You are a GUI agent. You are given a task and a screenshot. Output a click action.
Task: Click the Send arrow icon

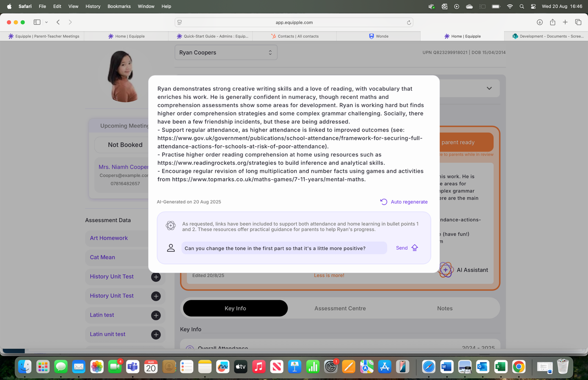[x=415, y=248]
